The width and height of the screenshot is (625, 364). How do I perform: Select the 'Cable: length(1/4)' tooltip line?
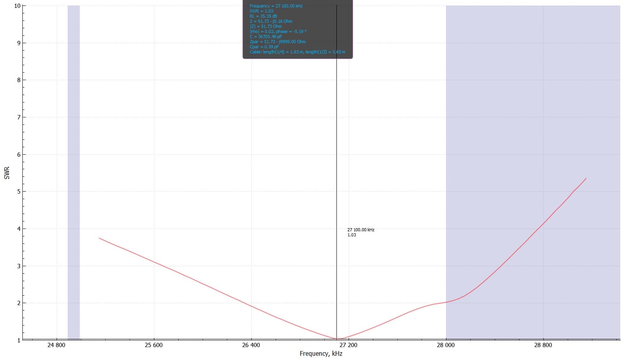tap(298, 52)
